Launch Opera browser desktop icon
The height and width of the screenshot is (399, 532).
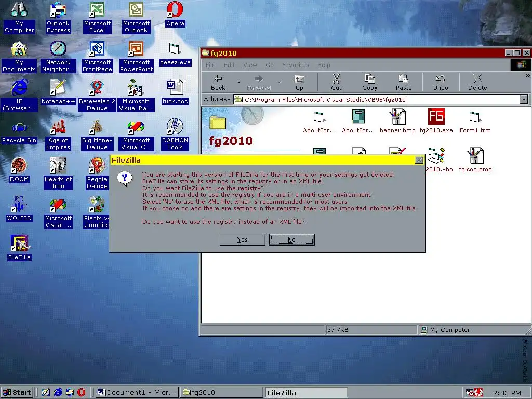pyautogui.click(x=175, y=14)
